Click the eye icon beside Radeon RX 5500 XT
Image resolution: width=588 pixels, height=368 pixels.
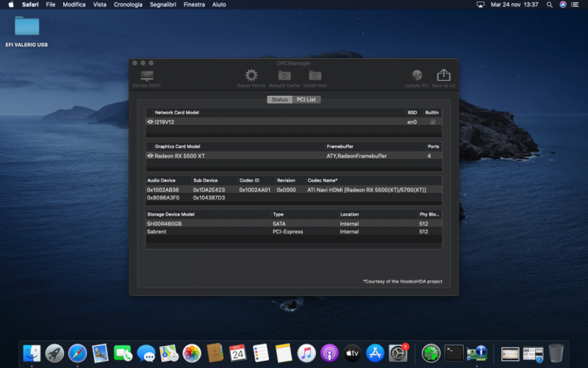150,156
